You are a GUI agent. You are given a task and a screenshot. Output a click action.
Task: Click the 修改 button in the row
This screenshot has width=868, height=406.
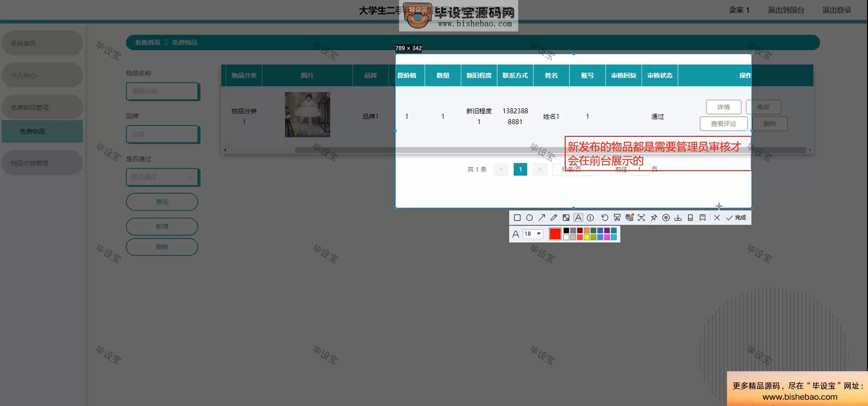pos(763,107)
